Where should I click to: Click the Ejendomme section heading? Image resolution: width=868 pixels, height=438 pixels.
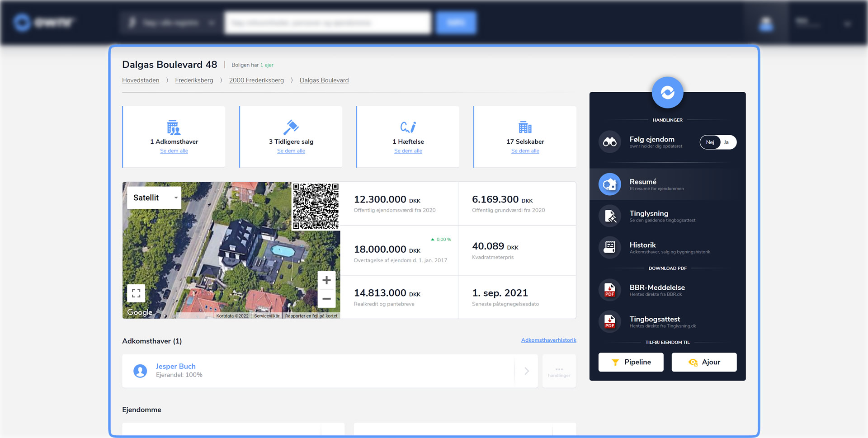tap(142, 410)
